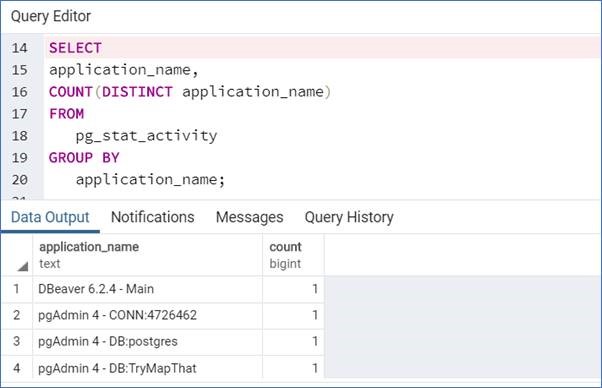This screenshot has height=388, width=602.
Task: Switch to the Data Output tab
Action: [50, 217]
